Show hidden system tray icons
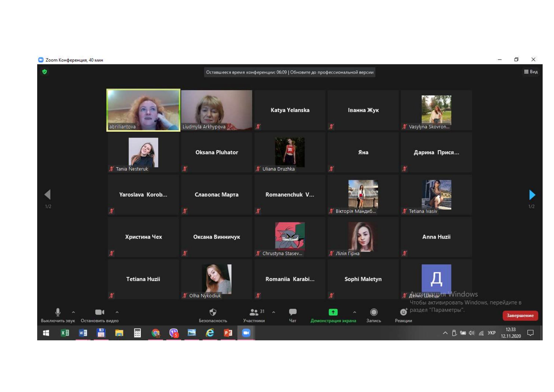Image resolution: width=554 pixels, height=392 pixels. 445,333
